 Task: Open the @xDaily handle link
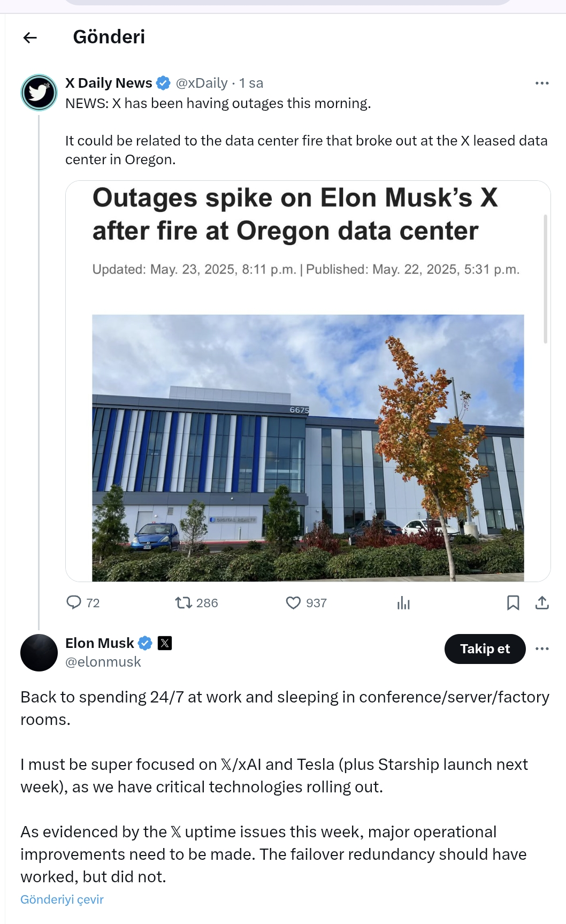point(202,83)
